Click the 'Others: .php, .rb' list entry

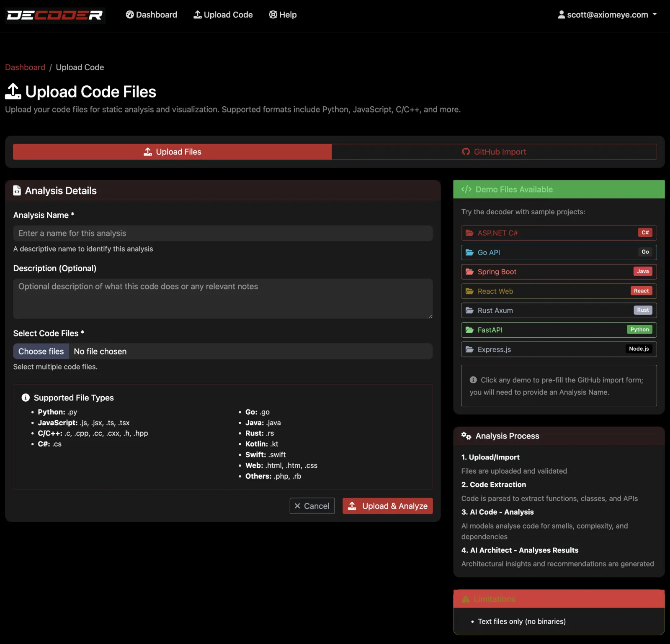273,476
